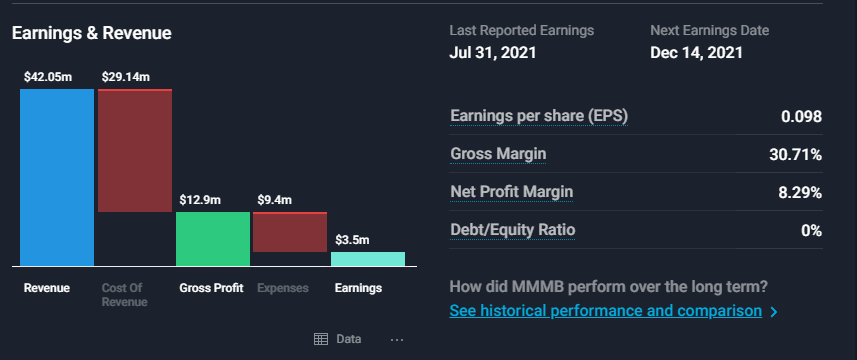Click the Debt/Equity Ratio term
Viewport: 857px width, 360px height.
[x=513, y=231]
